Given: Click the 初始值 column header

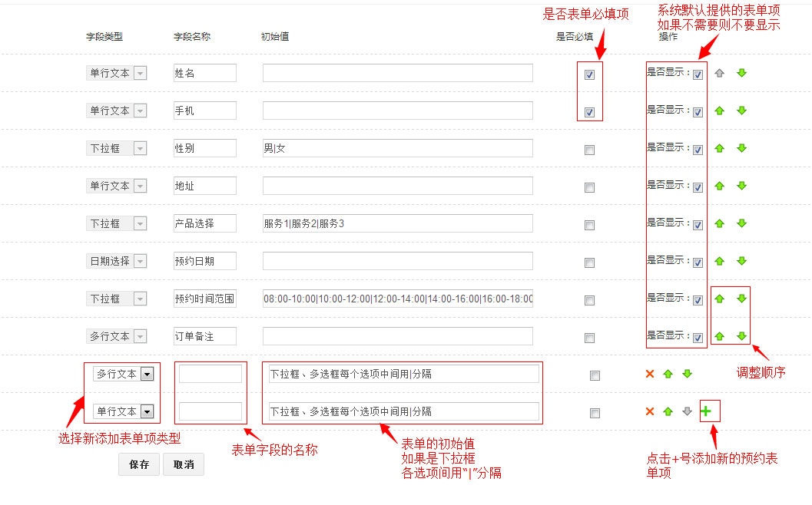Looking at the screenshot, I should pos(275,37).
